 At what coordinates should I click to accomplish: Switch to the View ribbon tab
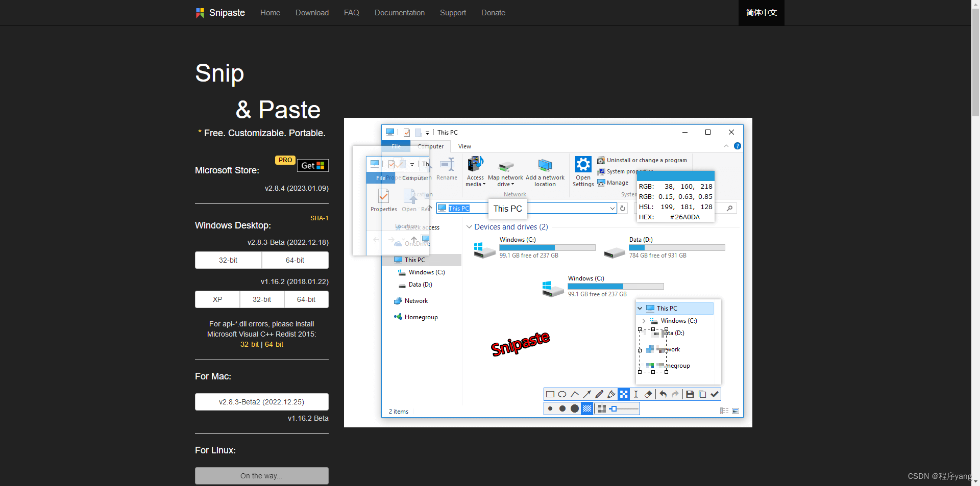tap(464, 146)
